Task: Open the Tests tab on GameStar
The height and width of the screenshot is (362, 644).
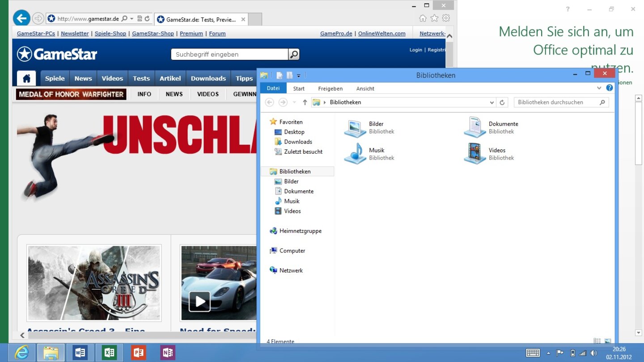Action: [141, 78]
